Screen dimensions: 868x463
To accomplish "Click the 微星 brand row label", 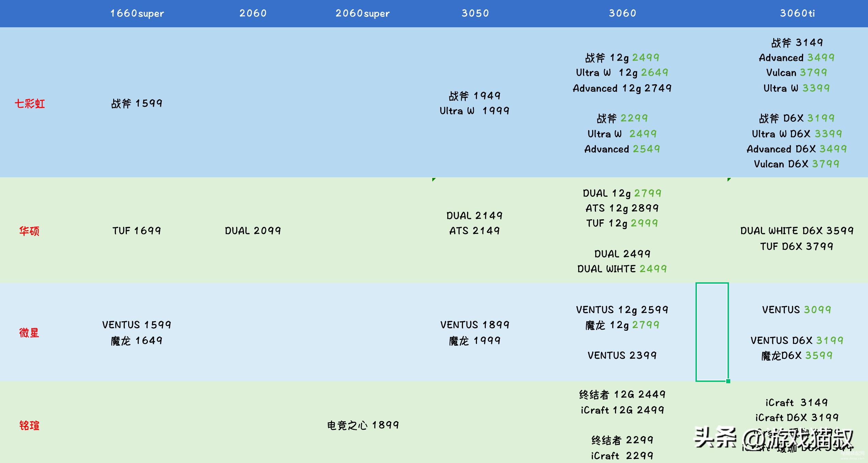I will 29,332.
